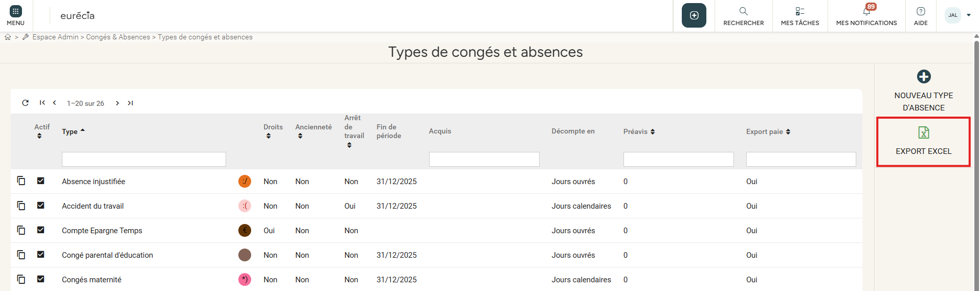This screenshot has height=291, width=980.
Task: Navigate to Congés & Absences breadcrumb
Action: 118,37
